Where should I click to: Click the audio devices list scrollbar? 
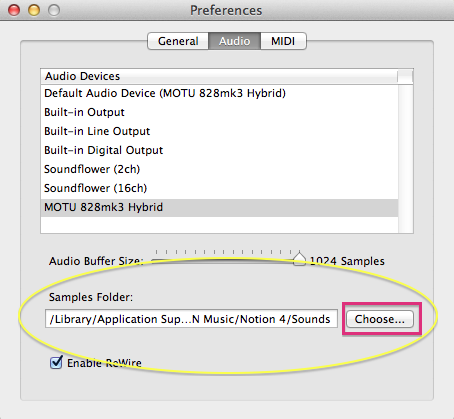tap(406, 159)
